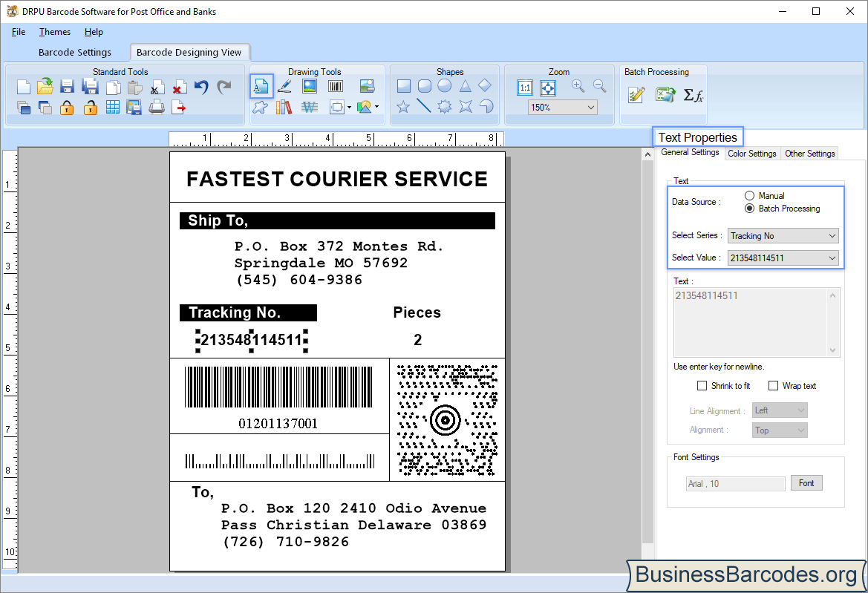Click the Ship To, header bar

pyautogui.click(x=337, y=220)
